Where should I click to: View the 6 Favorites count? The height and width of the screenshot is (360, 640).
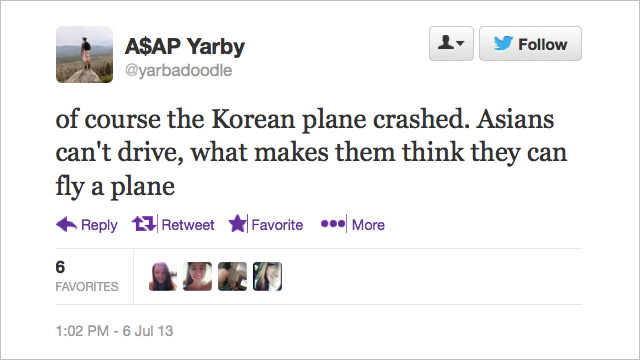coord(87,276)
